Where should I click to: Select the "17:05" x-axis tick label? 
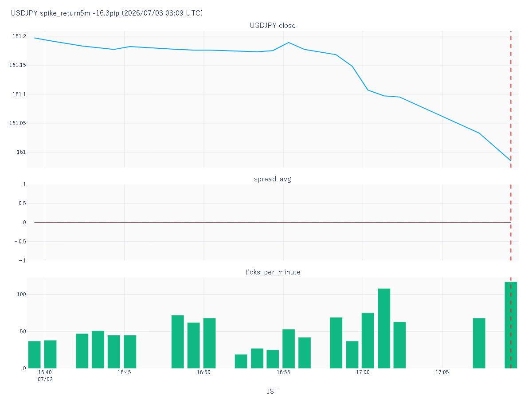tap(442, 373)
